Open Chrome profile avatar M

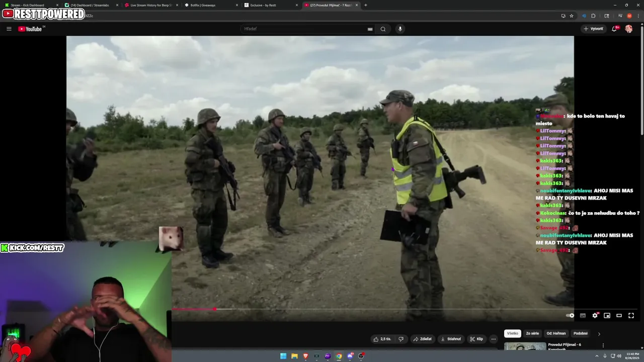pos(629,16)
